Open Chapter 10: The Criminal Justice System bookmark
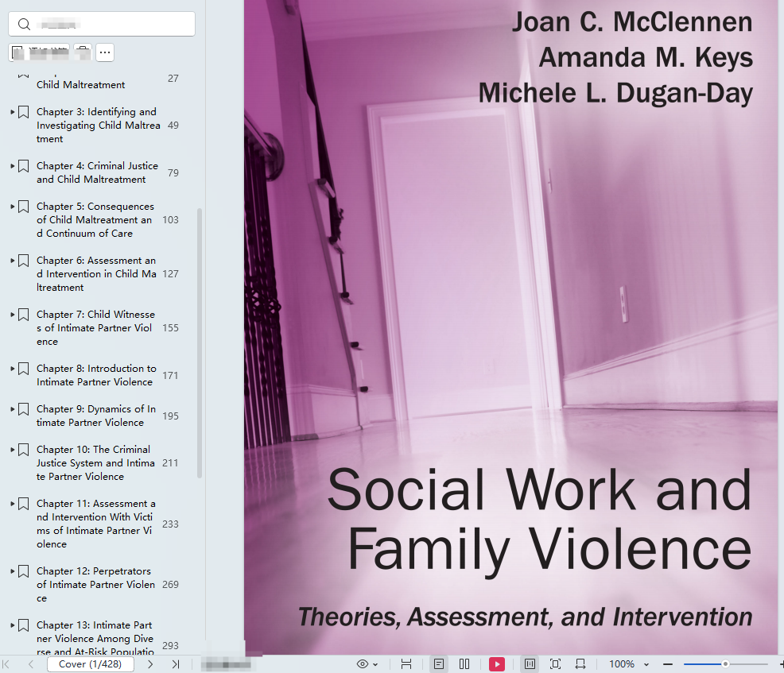Viewport: 784px width, 673px height. point(96,463)
